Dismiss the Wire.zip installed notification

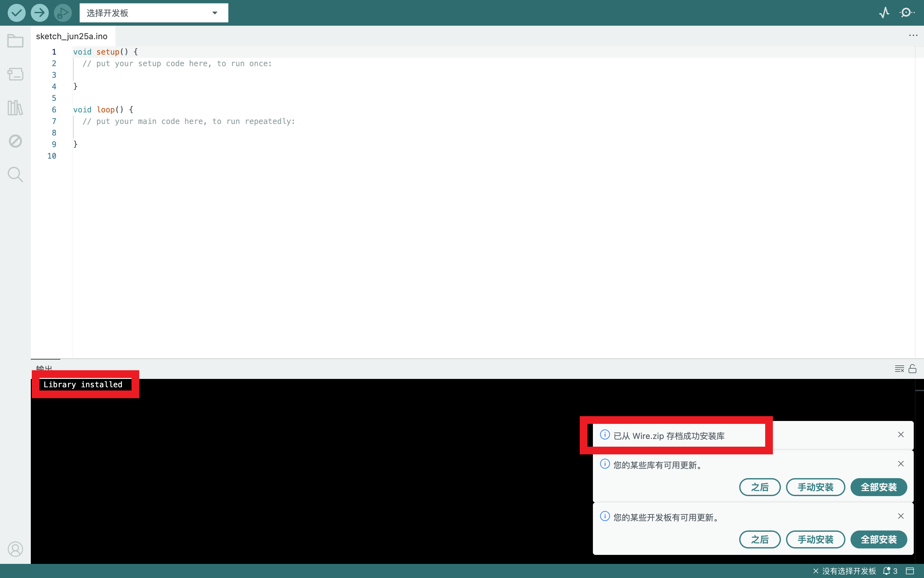[901, 435]
